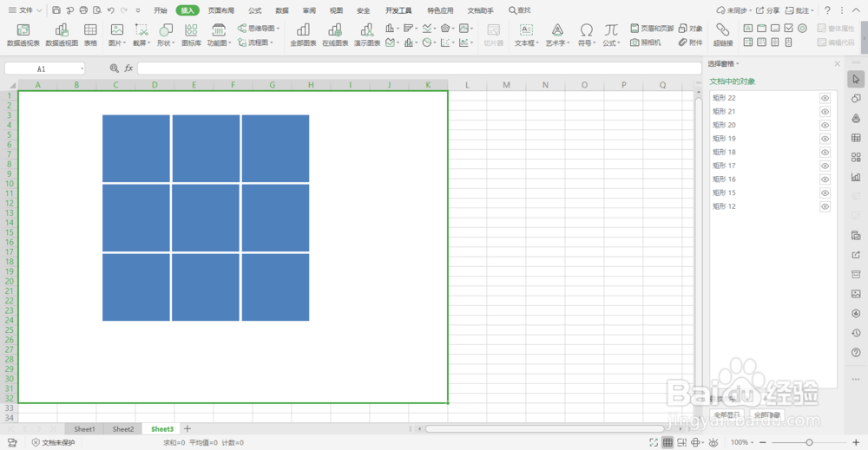Insert an object (对象)
868x450 pixels.
coord(690,29)
